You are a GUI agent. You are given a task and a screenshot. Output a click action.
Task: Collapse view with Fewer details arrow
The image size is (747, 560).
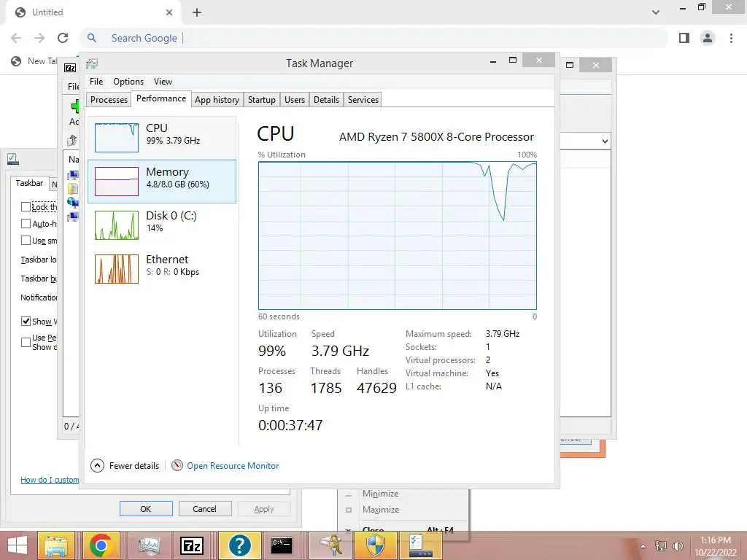pos(97,465)
